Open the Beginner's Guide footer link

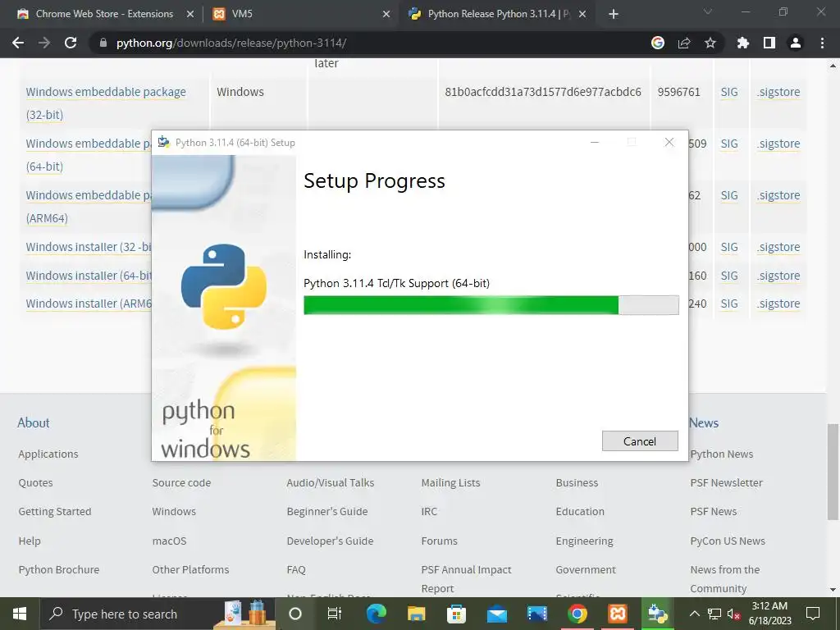tap(327, 512)
